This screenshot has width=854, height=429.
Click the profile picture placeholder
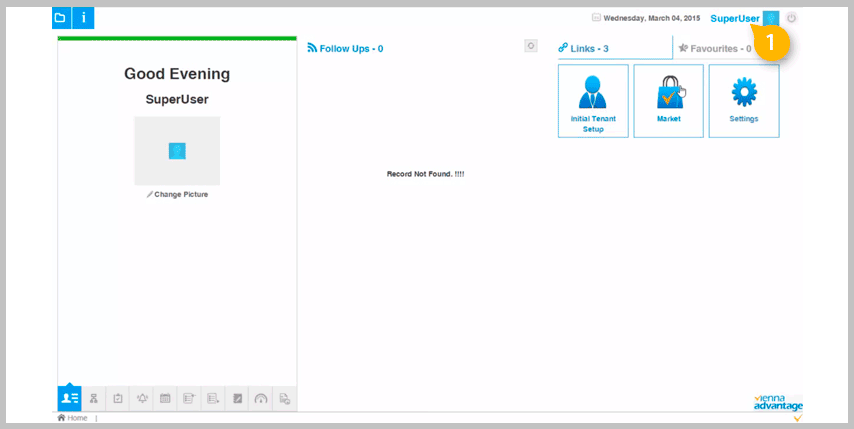click(x=177, y=151)
